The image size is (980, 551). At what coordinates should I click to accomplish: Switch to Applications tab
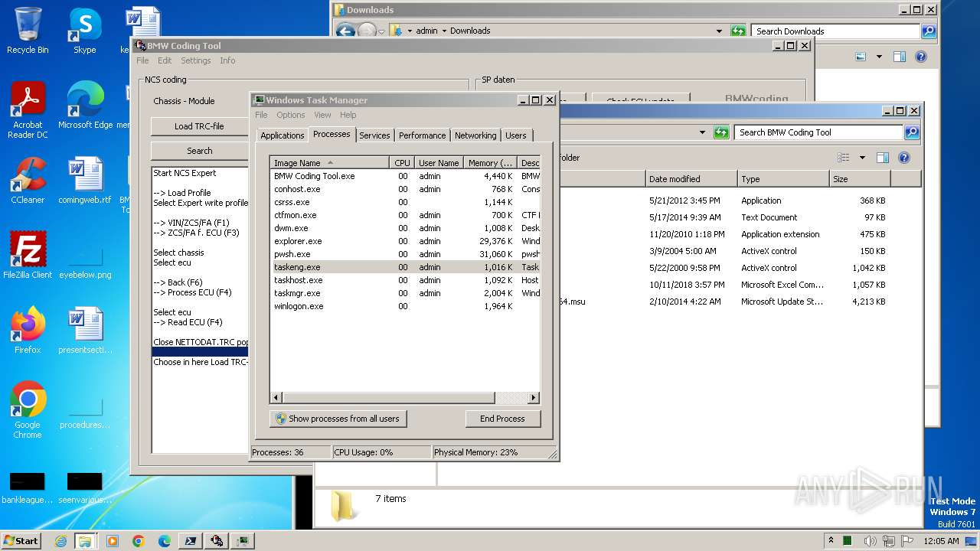pos(282,135)
